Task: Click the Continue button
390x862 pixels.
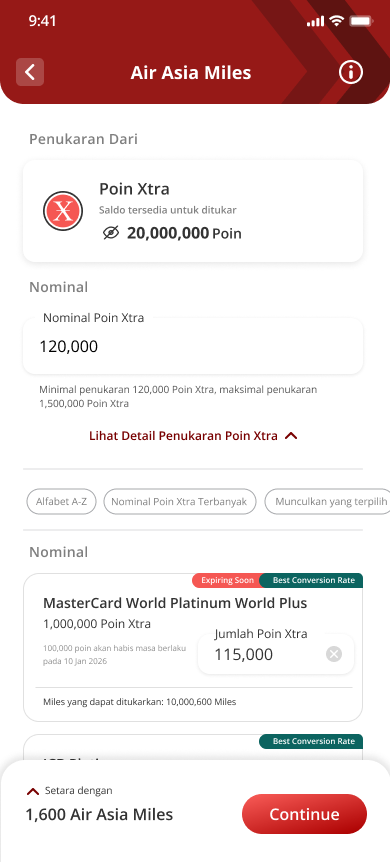Action: (304, 814)
